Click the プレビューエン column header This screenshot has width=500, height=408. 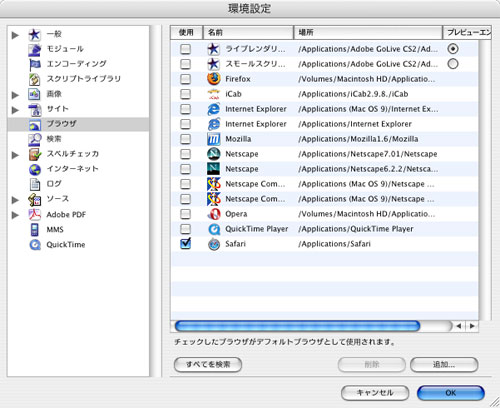click(467, 32)
